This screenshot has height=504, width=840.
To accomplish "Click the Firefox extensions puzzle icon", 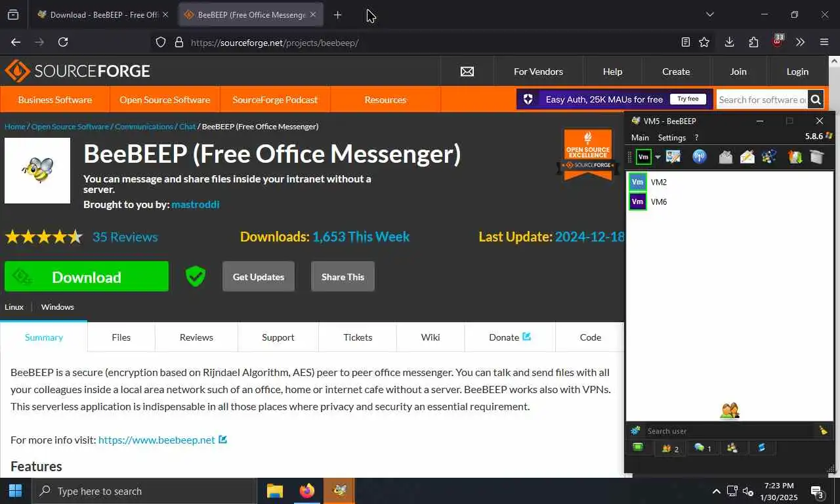I will point(753,42).
